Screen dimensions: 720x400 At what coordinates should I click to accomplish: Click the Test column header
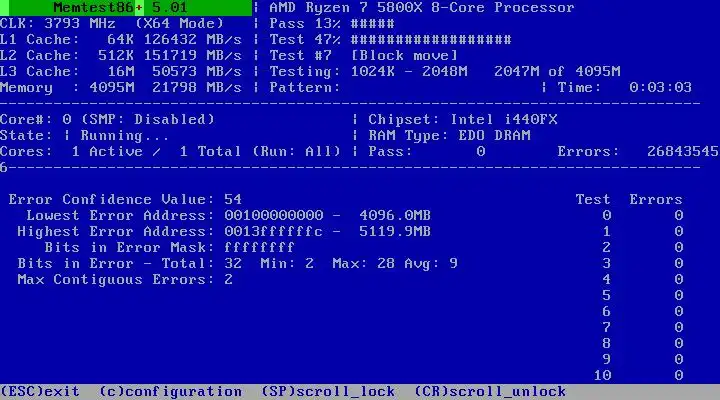(x=593, y=199)
